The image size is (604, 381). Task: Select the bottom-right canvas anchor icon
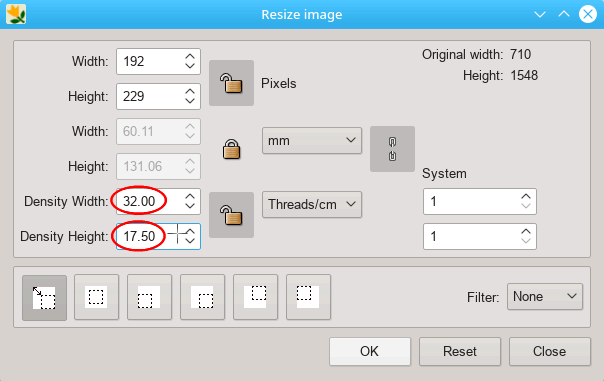pos(202,297)
